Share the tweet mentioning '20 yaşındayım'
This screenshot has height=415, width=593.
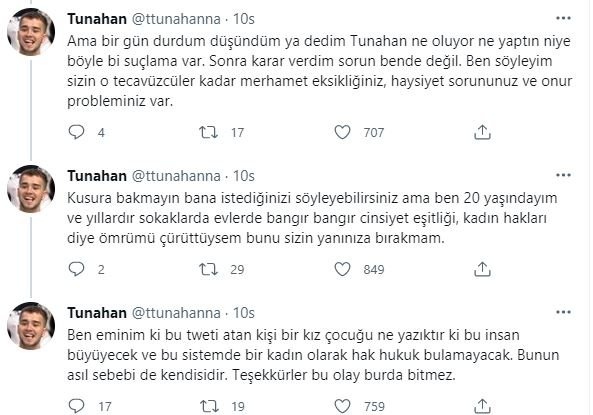(482, 269)
